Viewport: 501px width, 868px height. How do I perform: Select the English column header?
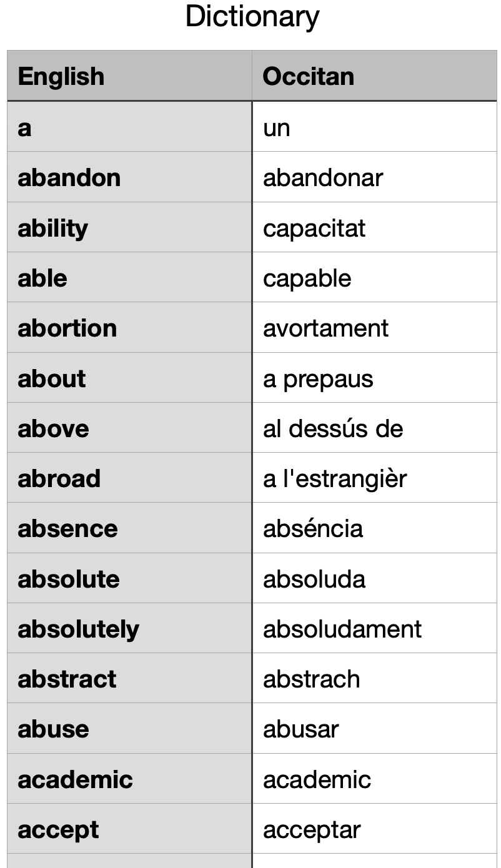click(61, 76)
